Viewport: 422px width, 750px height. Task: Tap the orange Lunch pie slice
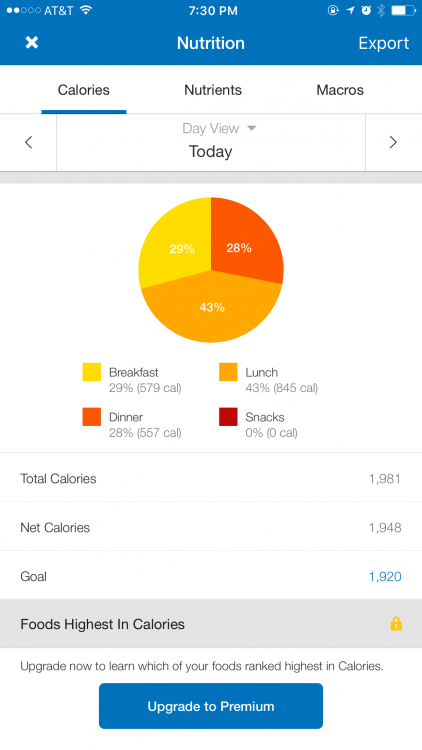click(211, 311)
